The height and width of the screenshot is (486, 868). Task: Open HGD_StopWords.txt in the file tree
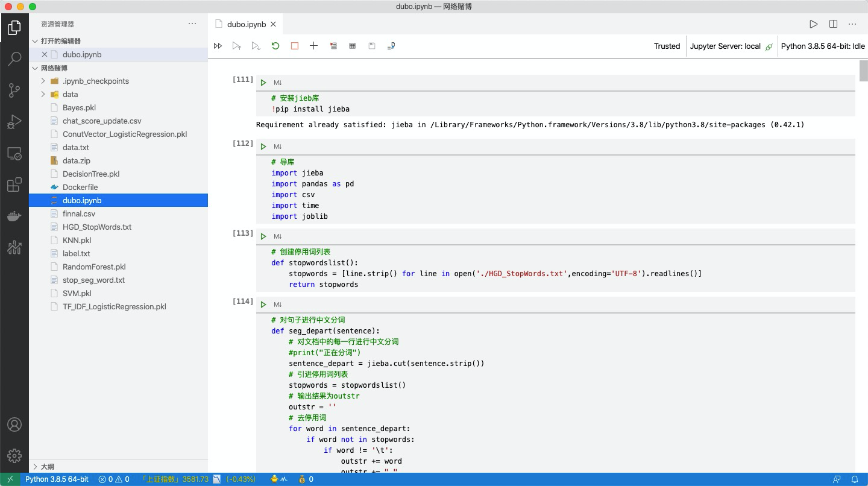[x=96, y=227]
